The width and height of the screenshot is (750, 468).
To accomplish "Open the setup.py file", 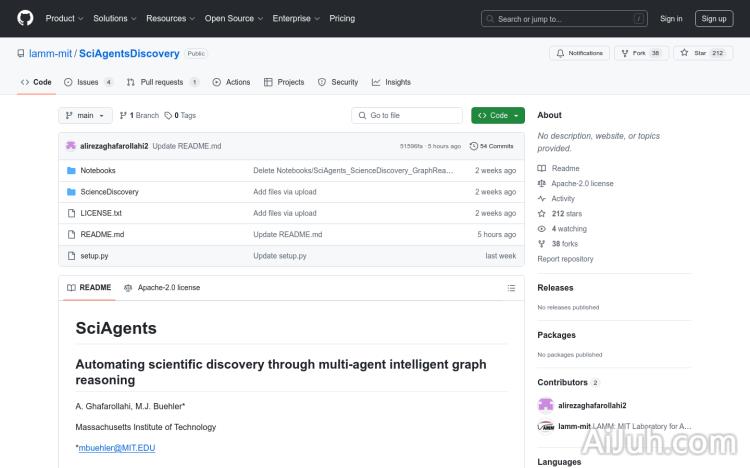I will click(94, 256).
